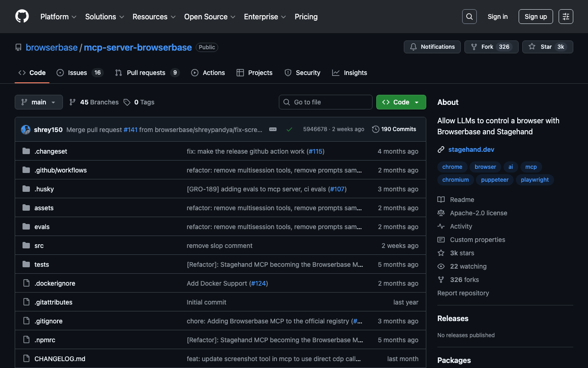Click the Go to file search field
The height and width of the screenshot is (368, 588).
coord(325,102)
